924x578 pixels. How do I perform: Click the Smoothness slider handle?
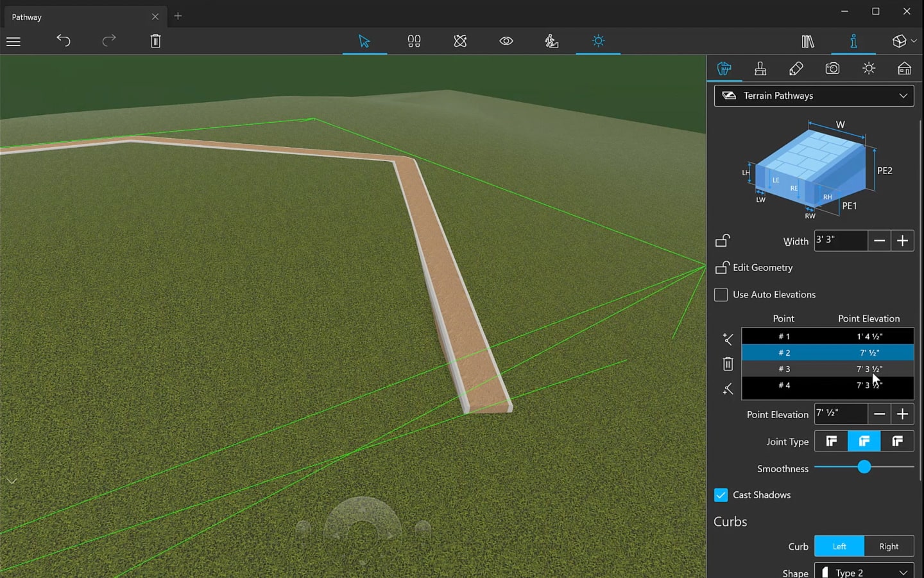(x=864, y=468)
